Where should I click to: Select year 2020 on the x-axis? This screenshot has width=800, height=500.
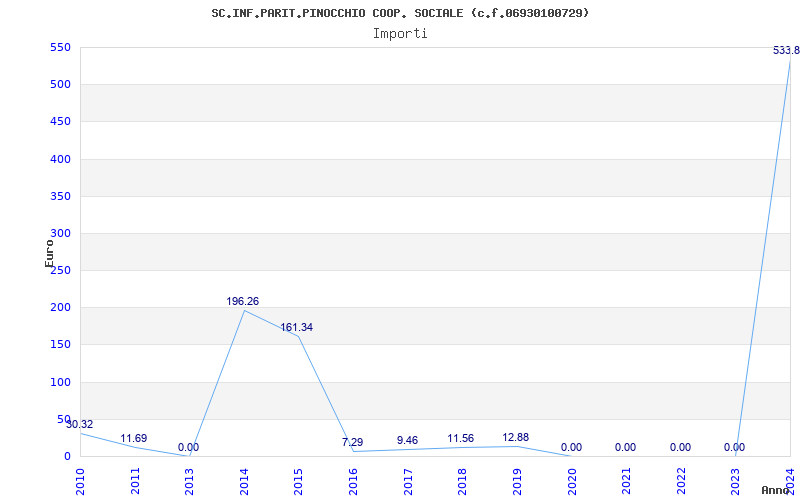571,481
